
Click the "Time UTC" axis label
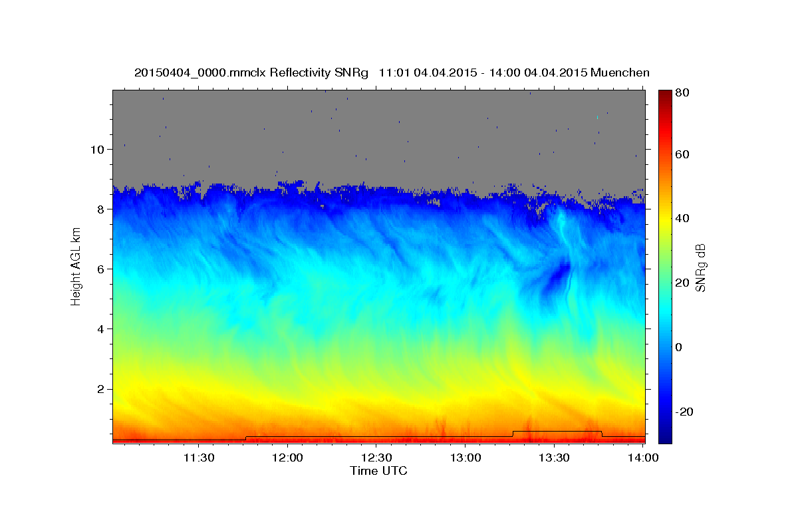[x=378, y=471]
